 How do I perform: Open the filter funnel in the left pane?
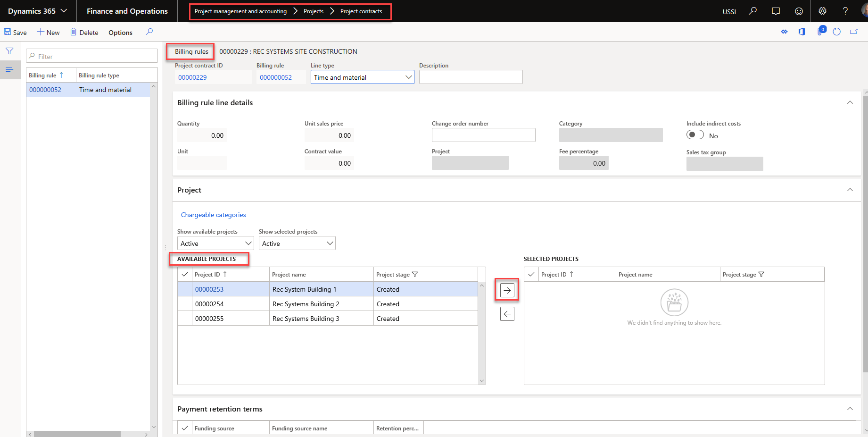point(9,51)
